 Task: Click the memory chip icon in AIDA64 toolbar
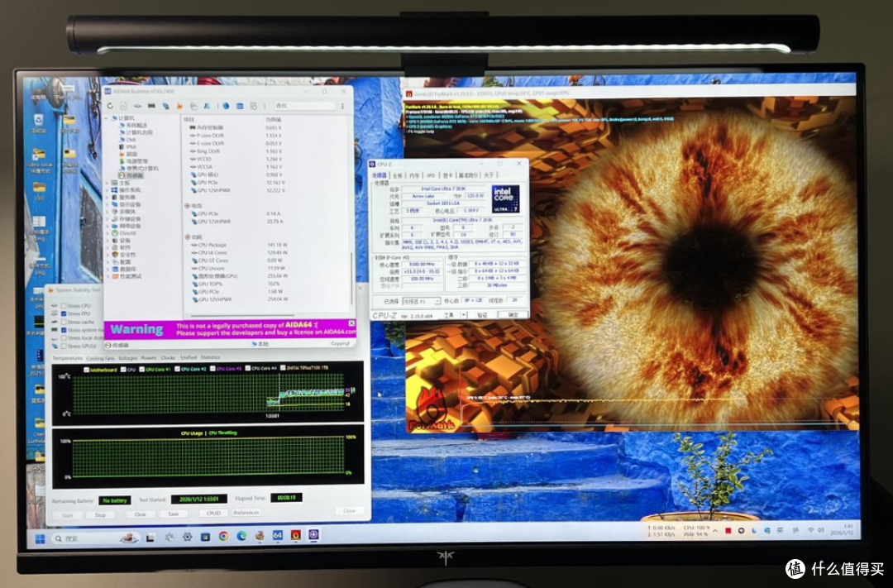point(151,106)
